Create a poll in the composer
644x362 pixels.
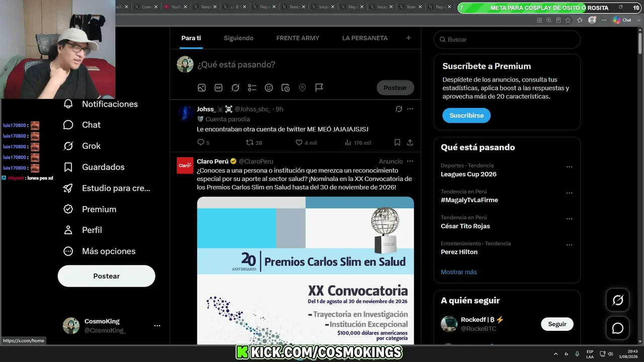point(252,87)
